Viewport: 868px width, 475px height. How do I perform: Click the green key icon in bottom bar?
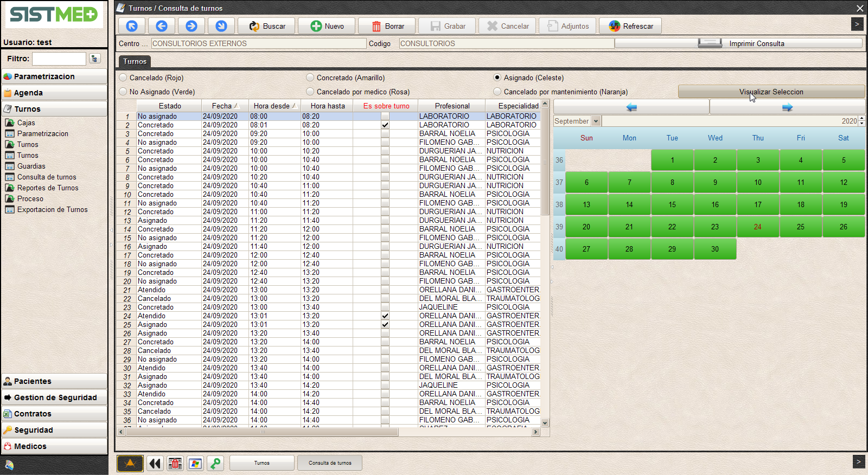[215, 463]
